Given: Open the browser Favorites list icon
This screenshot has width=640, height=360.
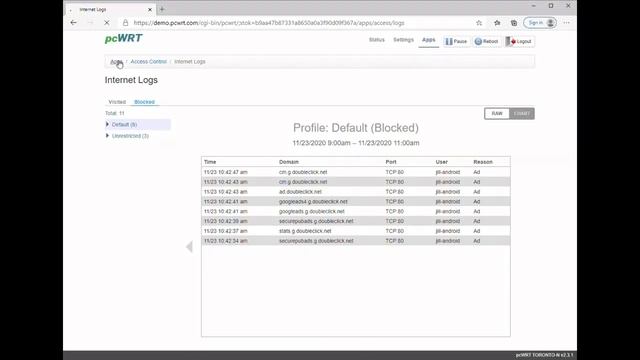Looking at the screenshot, I should tap(497, 23).
